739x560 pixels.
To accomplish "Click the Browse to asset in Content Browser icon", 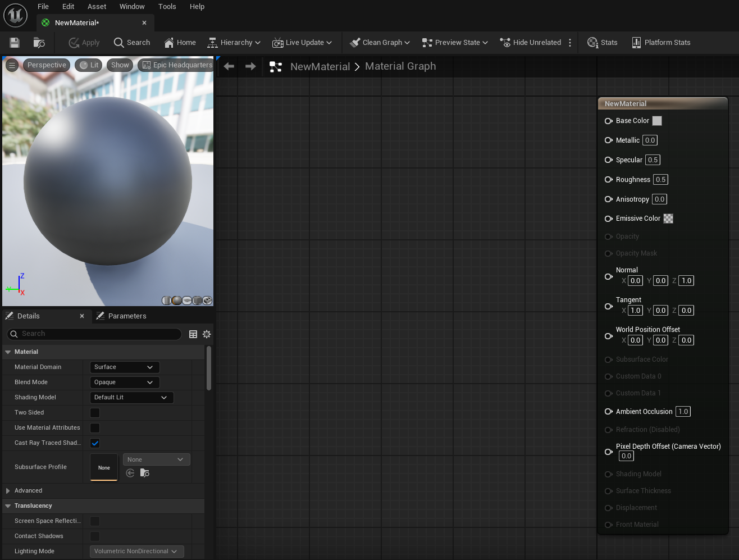I will coord(39,43).
